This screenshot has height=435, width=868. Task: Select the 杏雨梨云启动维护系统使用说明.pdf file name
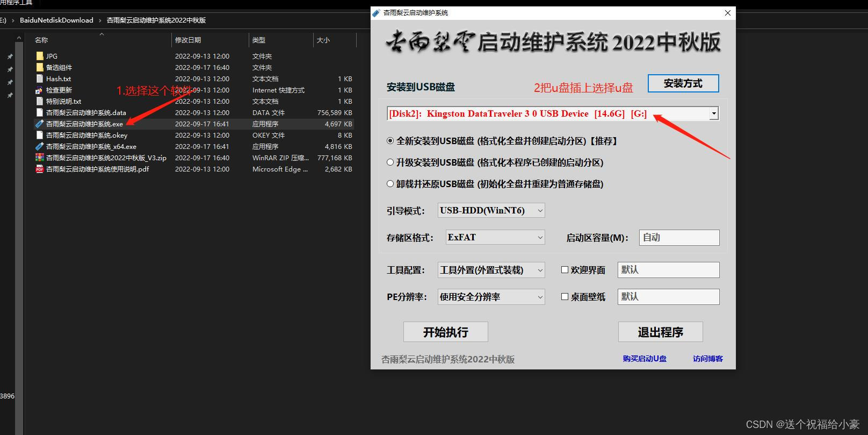tap(98, 169)
